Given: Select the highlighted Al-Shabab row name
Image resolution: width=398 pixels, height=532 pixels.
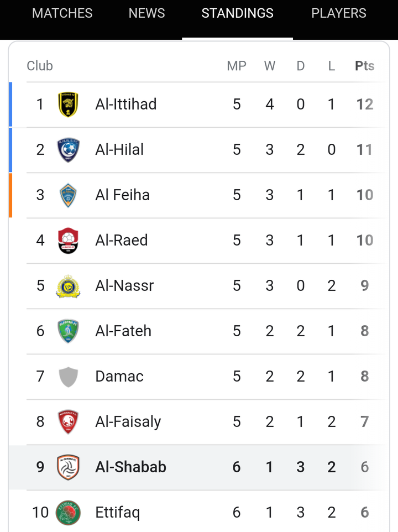Looking at the screenshot, I should pyautogui.click(x=130, y=467).
